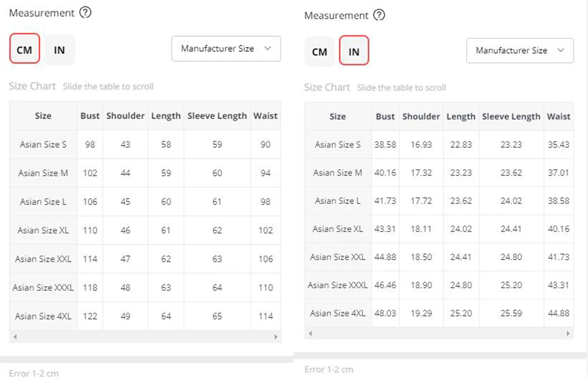Select IN unit in right panel
588x383 pixels.
[354, 52]
